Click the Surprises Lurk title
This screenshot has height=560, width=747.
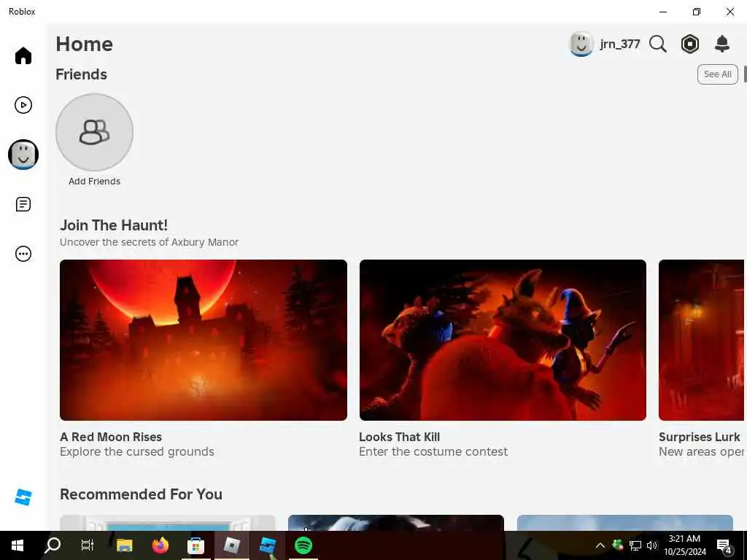point(700,437)
